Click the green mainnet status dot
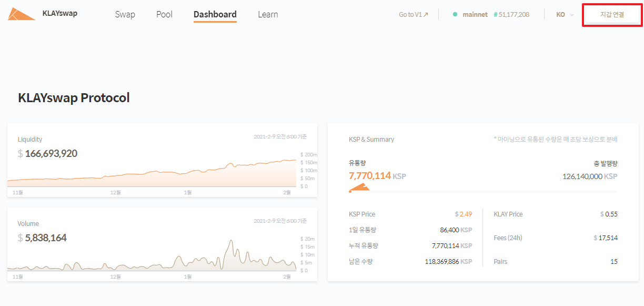 coord(455,14)
